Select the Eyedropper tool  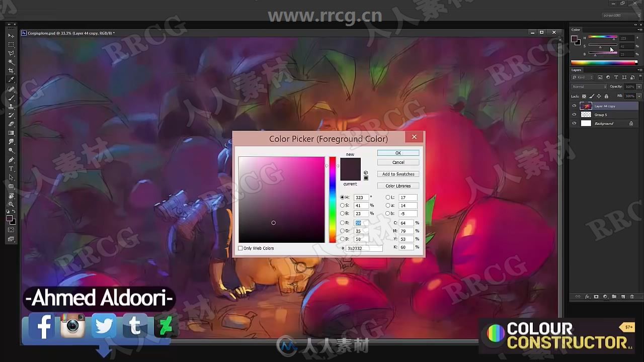pos(11,79)
